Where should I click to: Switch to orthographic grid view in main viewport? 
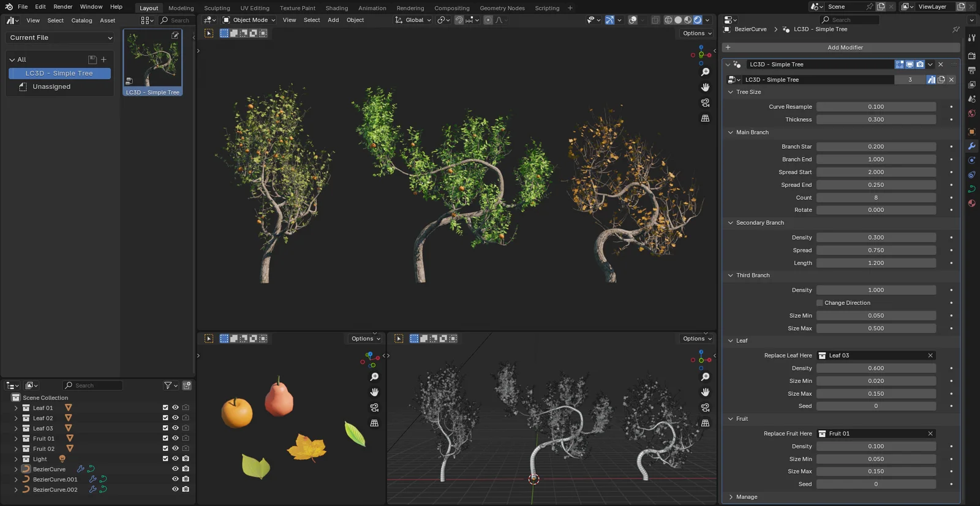click(705, 118)
